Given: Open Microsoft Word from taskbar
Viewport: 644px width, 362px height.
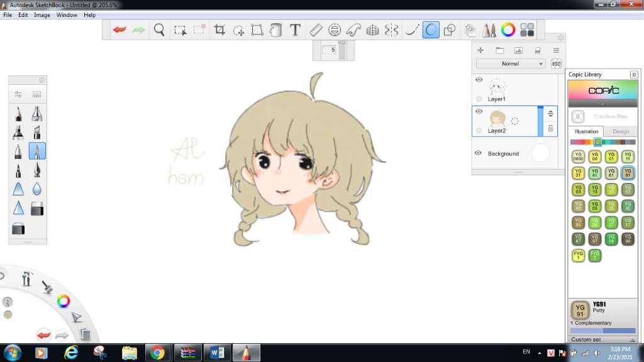Looking at the screenshot, I should pos(217,353).
